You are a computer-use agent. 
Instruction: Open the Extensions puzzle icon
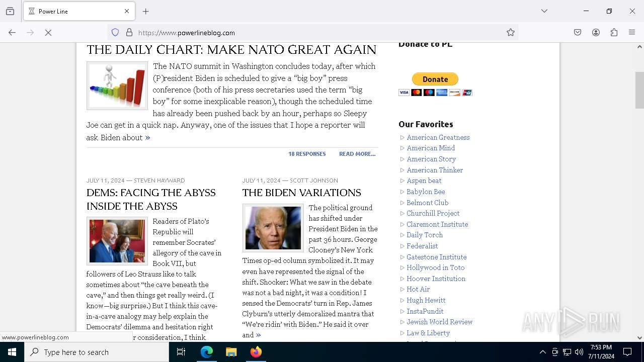click(614, 32)
